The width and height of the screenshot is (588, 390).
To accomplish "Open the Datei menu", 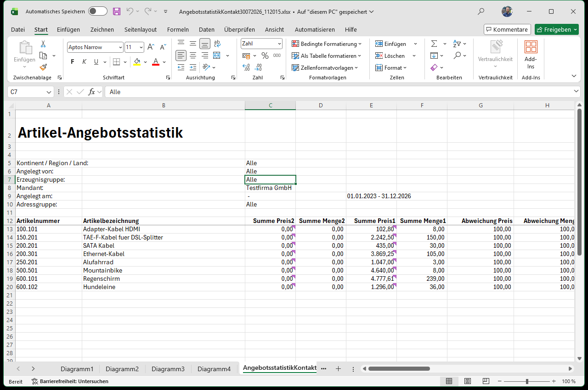I will 18,29.
